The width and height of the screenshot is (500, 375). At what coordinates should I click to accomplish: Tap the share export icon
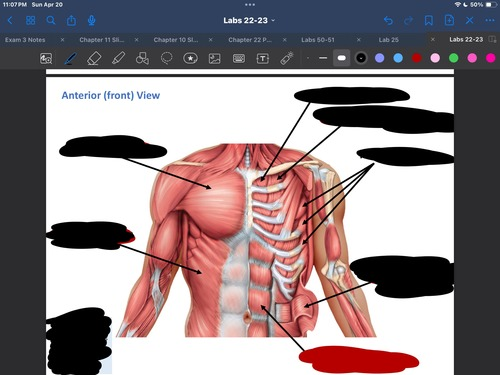tap(71, 21)
